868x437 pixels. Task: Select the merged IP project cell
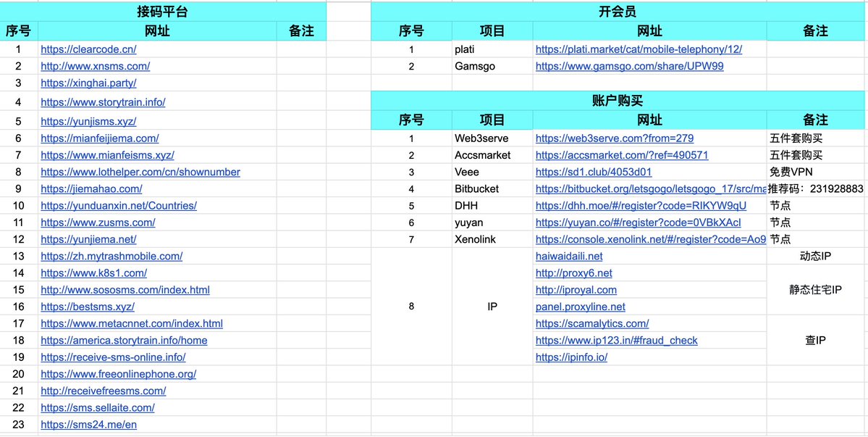(x=492, y=307)
